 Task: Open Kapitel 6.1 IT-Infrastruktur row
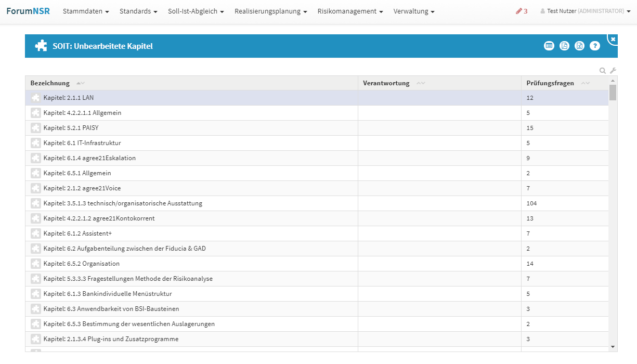pos(82,143)
